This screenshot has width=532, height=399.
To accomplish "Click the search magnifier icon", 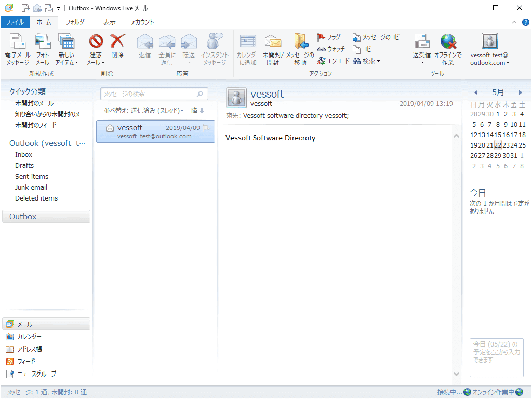I will (200, 94).
